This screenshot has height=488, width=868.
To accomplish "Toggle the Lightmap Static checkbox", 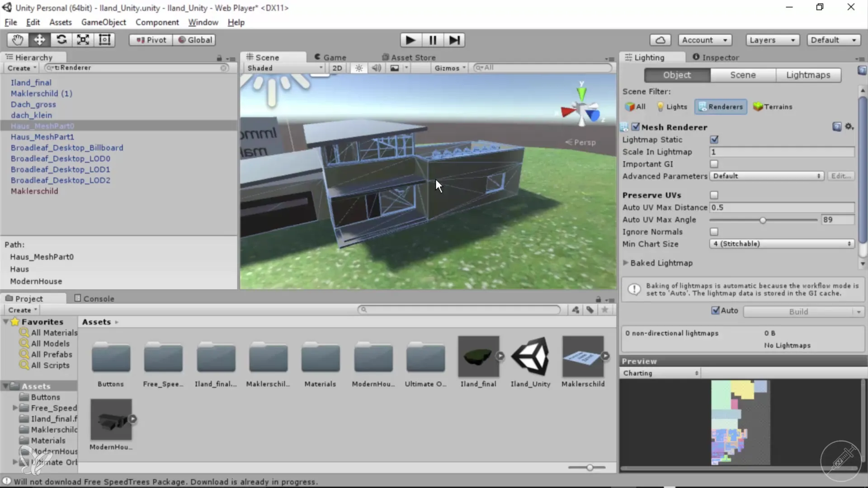I will (714, 140).
